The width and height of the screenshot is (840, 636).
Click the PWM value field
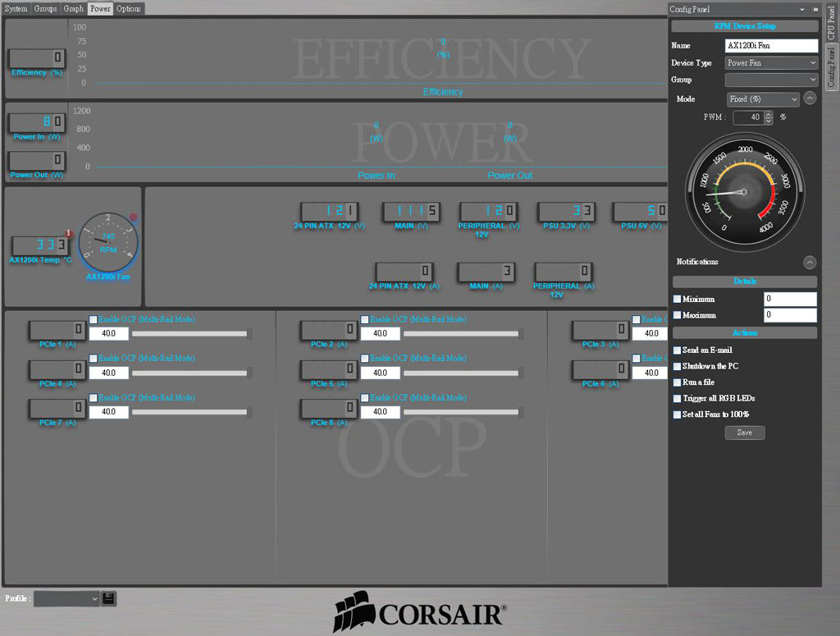click(748, 117)
